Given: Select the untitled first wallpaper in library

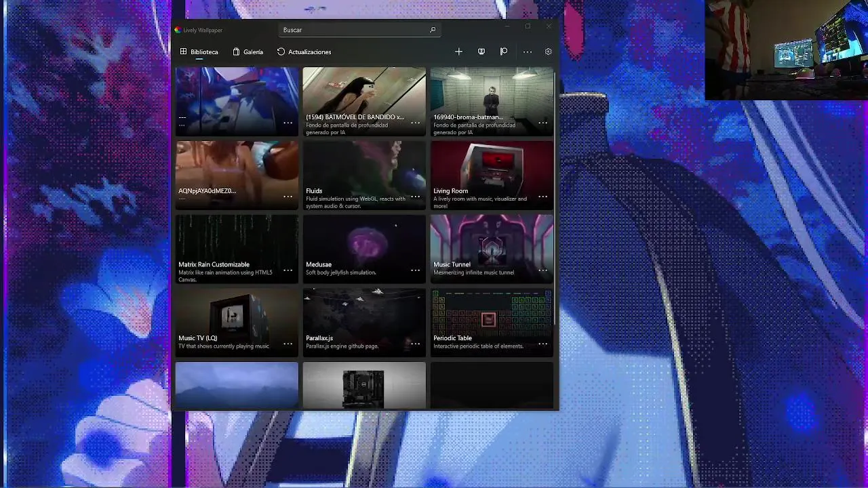Looking at the screenshot, I should tap(237, 101).
